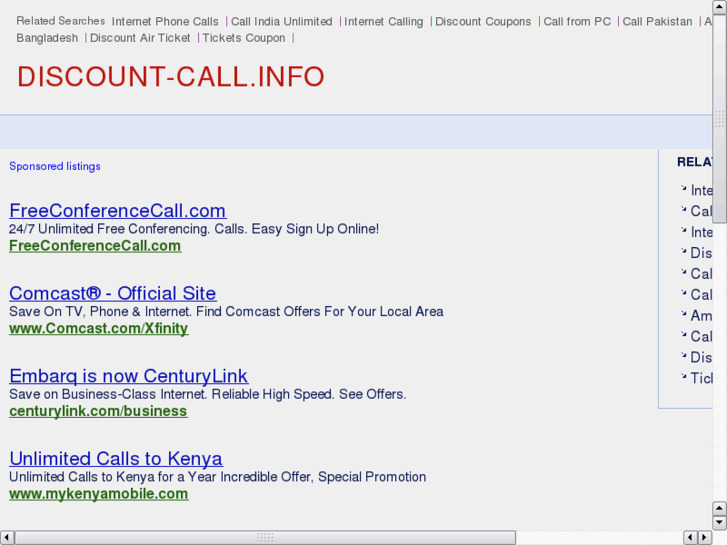Viewport: 727px width, 545px height.
Task: Select Call India Unlimited related search
Action: pyautogui.click(x=281, y=21)
